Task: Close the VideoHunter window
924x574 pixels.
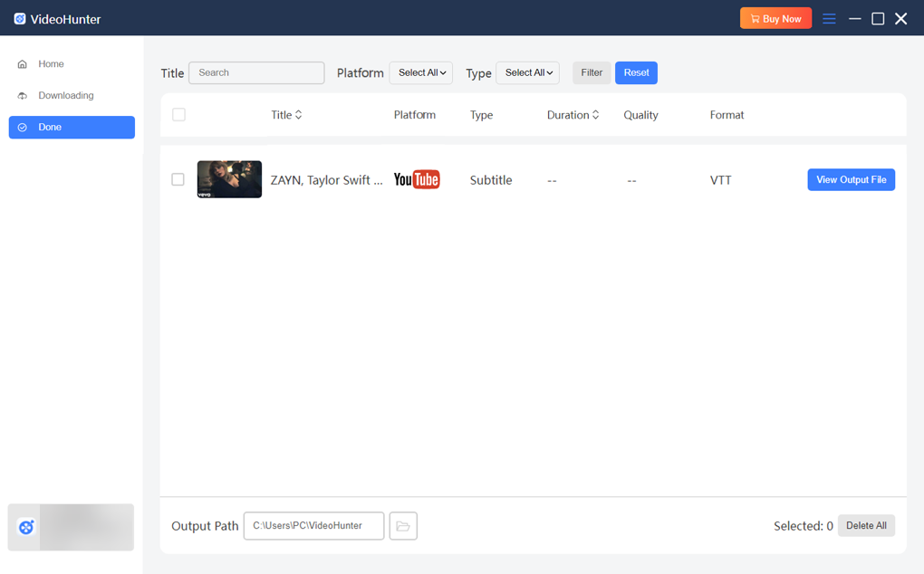Action: pos(901,19)
